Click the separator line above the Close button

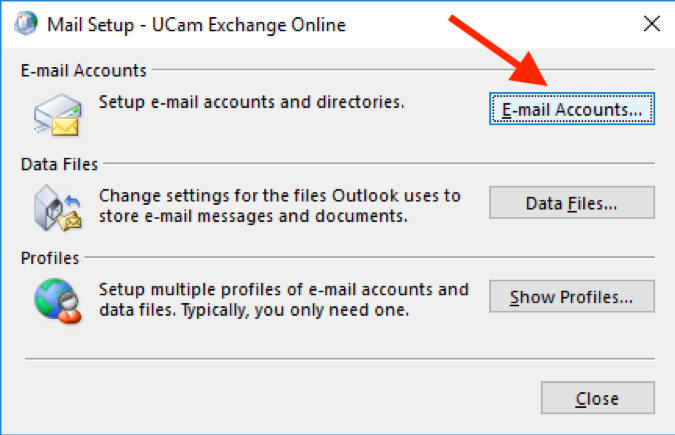click(340, 358)
